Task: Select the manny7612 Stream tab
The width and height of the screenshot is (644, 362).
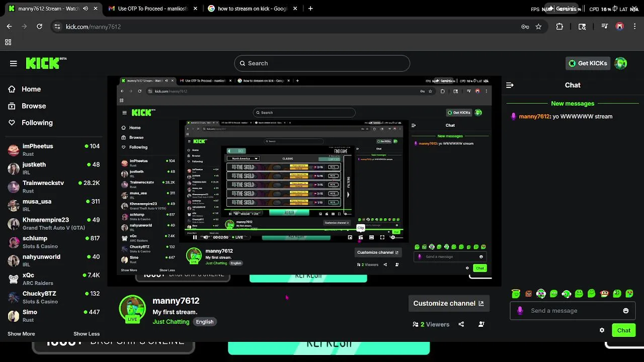Action: point(52,9)
